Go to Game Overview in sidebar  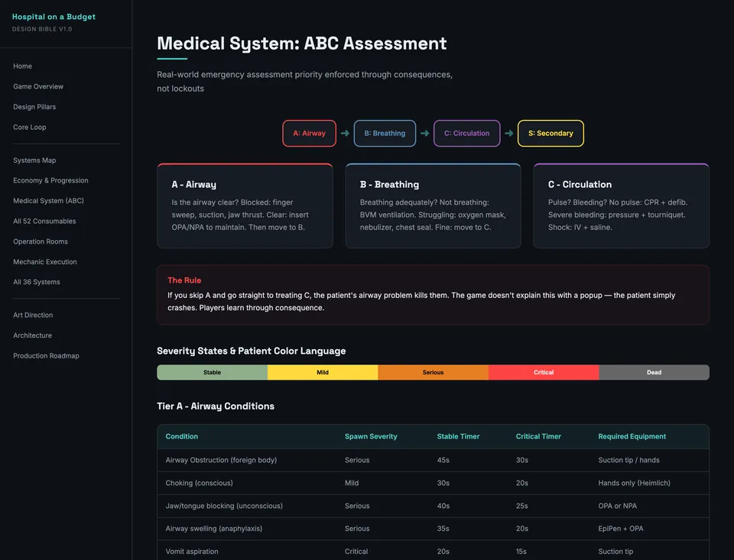[38, 86]
